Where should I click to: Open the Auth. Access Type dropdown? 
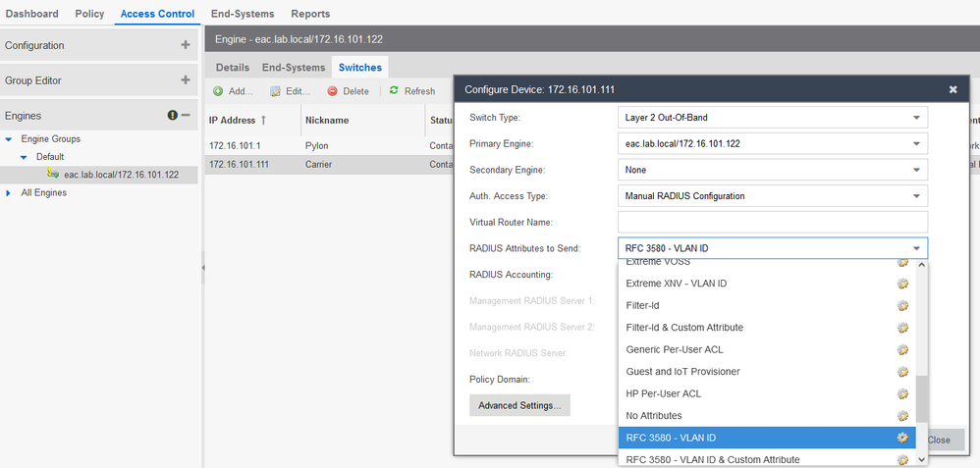click(x=915, y=196)
